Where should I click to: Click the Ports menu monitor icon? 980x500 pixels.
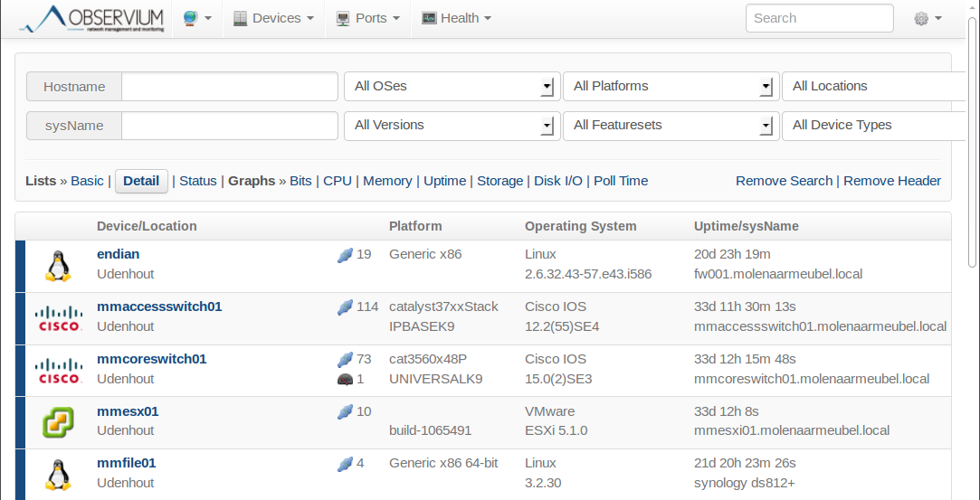[343, 19]
